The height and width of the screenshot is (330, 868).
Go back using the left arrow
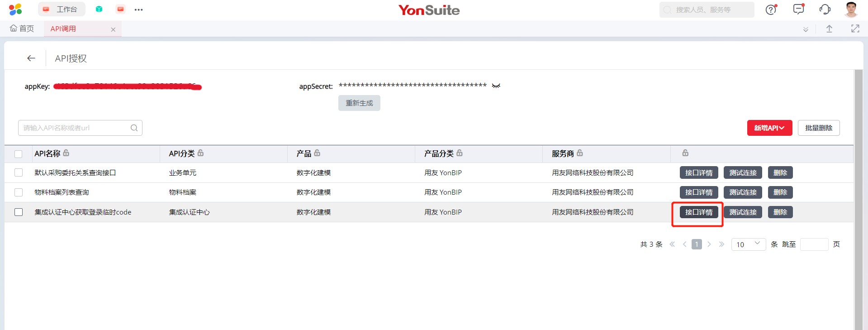[x=31, y=58]
